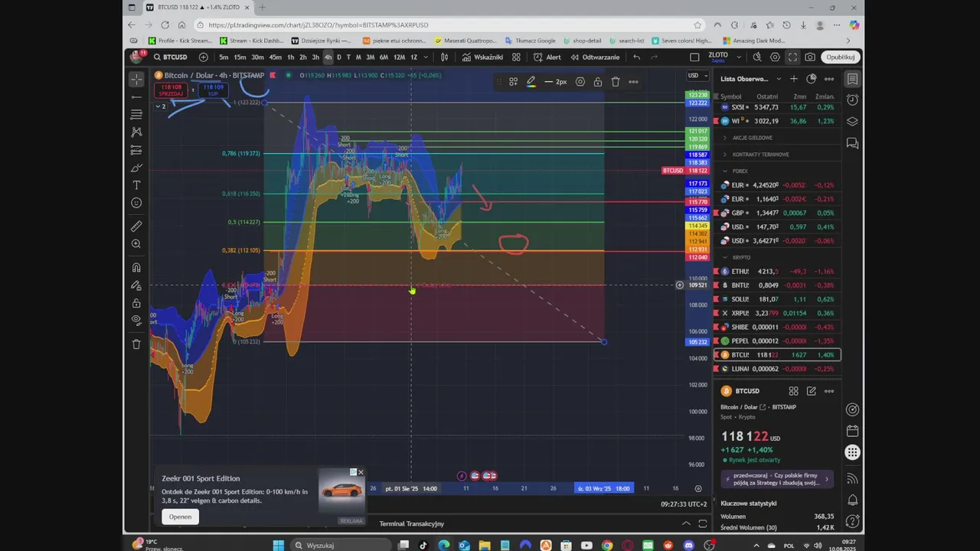The image size is (980, 551).
Task: Create an Alert
Action: coord(547,57)
